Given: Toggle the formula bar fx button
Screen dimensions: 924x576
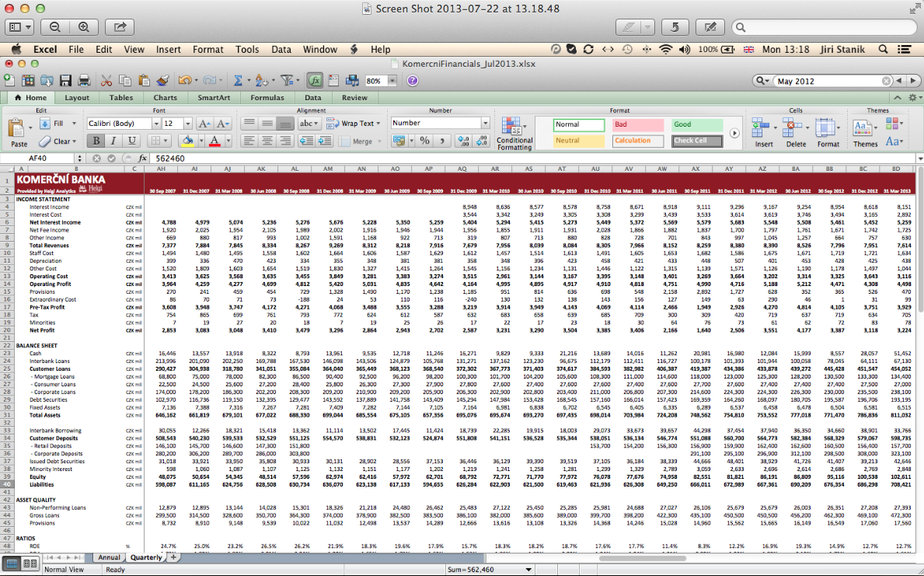Looking at the screenshot, I should [x=315, y=81].
